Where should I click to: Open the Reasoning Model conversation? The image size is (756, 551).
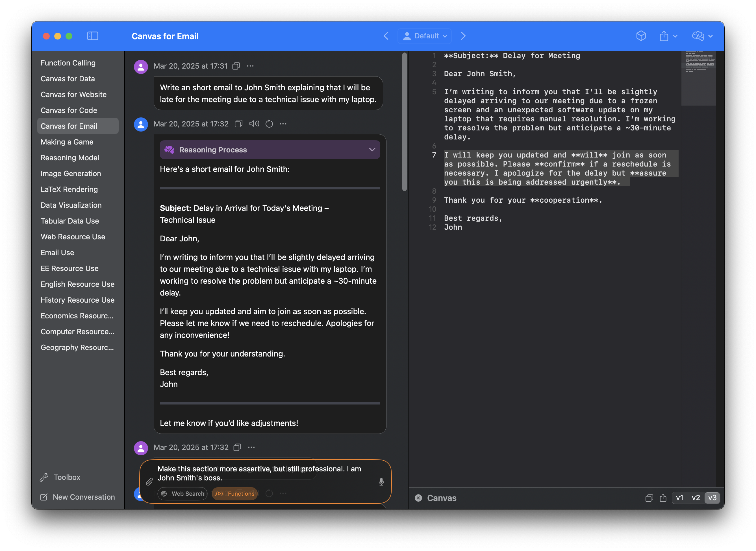point(70,158)
